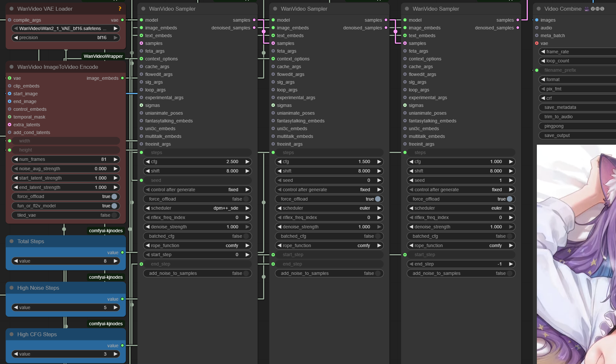616x364 pixels.
Task: Increase High Noise Steps value with right arrow
Action: click(x=115, y=307)
